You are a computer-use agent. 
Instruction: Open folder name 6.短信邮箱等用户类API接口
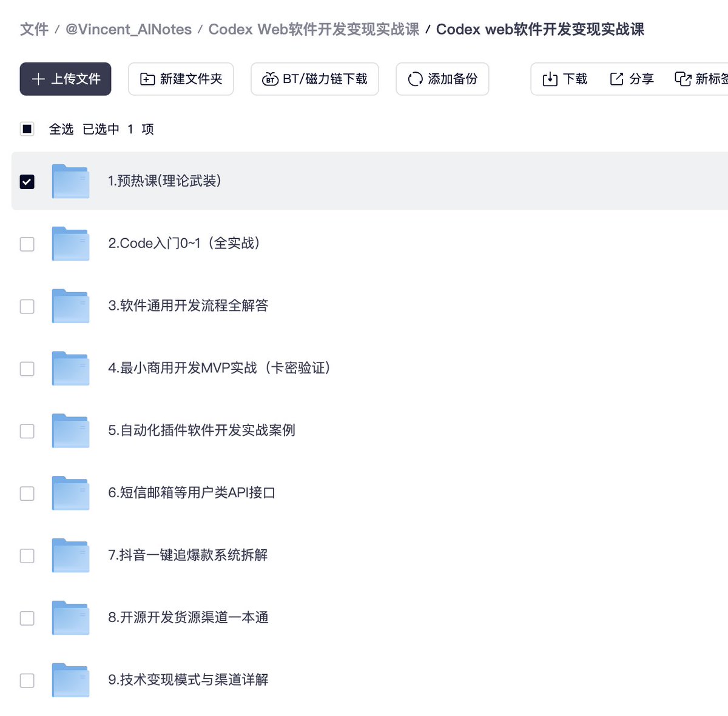[x=192, y=493]
